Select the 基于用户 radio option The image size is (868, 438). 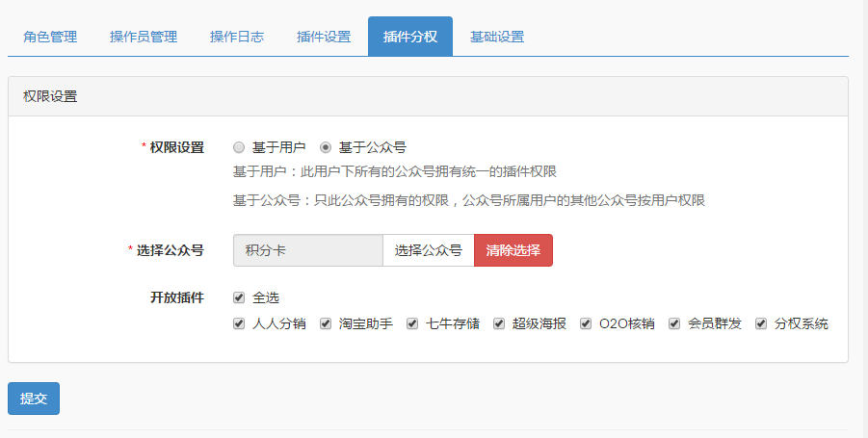tap(239, 147)
